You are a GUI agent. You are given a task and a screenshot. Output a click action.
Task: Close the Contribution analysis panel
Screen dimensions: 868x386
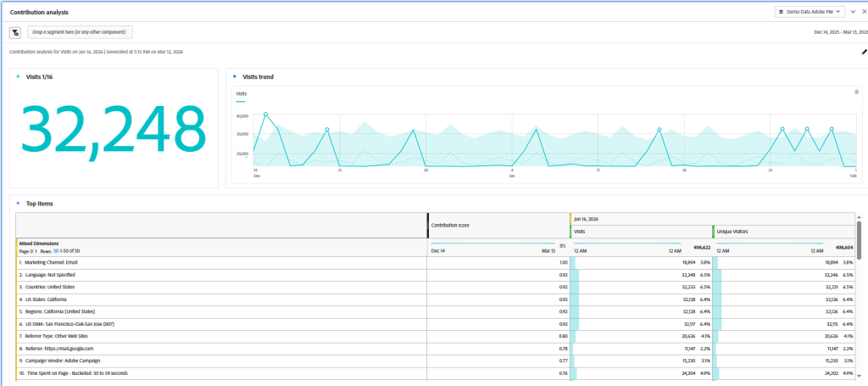[863, 12]
